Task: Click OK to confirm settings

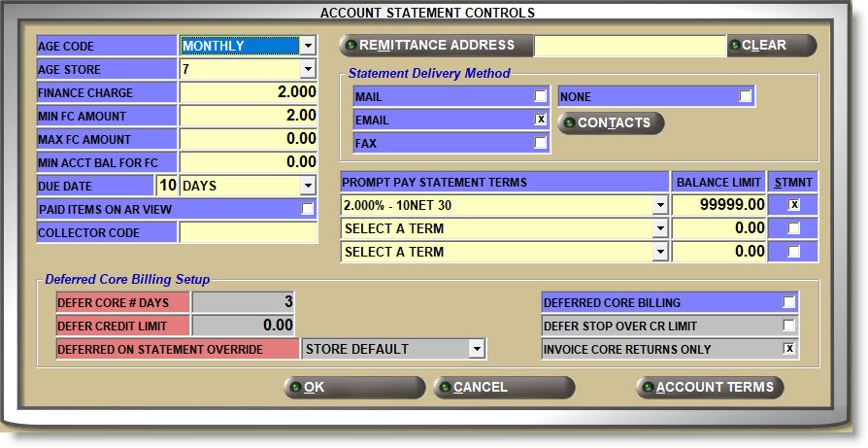Action: pyautogui.click(x=354, y=388)
